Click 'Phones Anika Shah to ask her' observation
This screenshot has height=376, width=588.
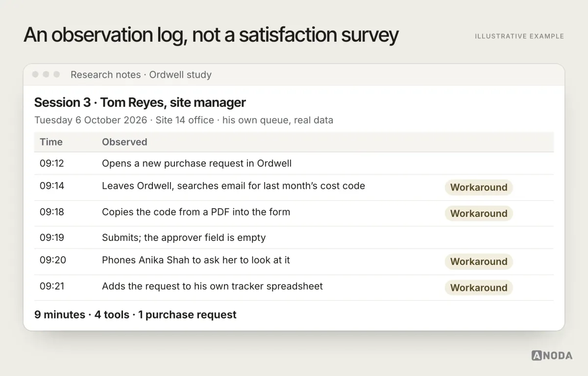[196, 260]
